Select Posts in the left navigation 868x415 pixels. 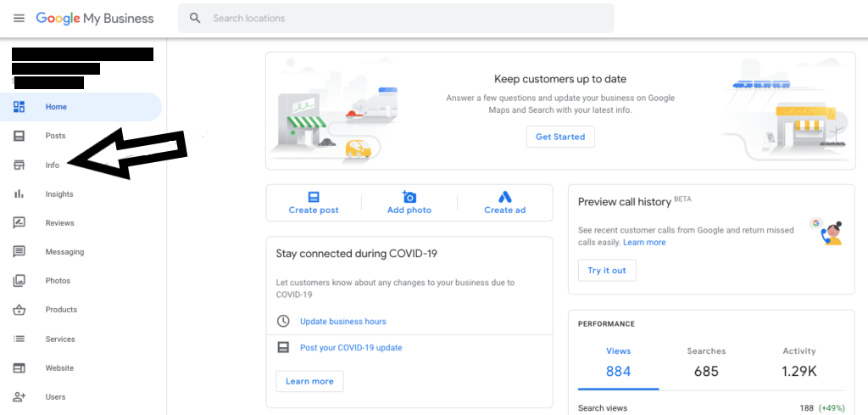(x=55, y=136)
